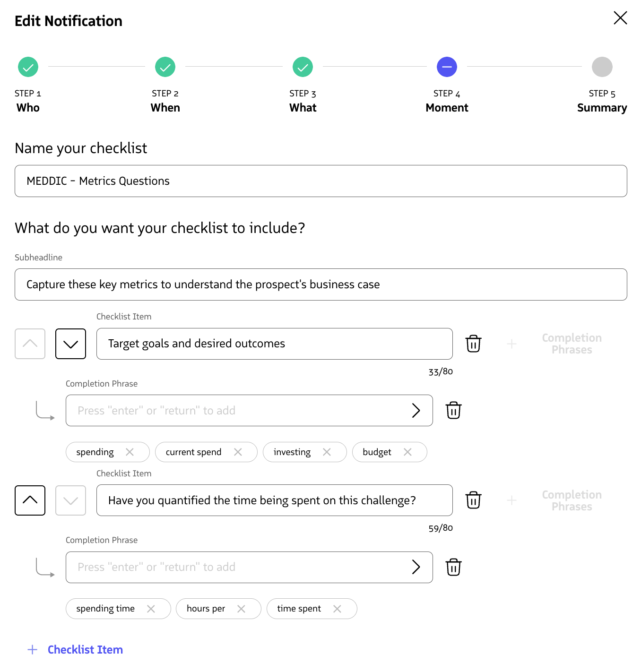This screenshot has height=672, width=641.
Task: Move the quantified time item up
Action: click(x=30, y=500)
